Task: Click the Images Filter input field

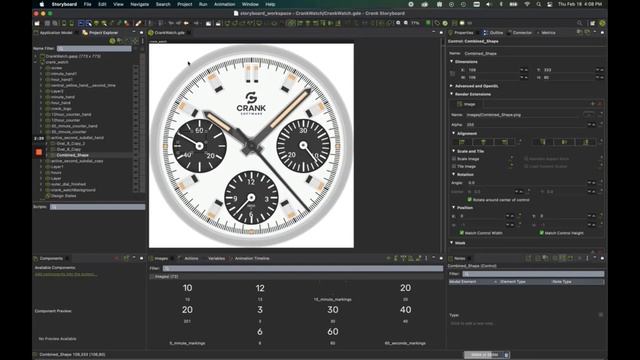Action: (302, 268)
